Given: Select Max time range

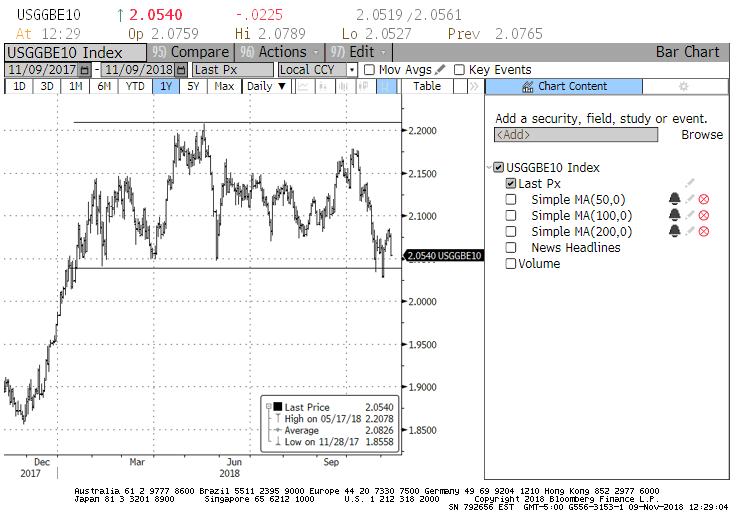Looking at the screenshot, I should click(224, 86).
